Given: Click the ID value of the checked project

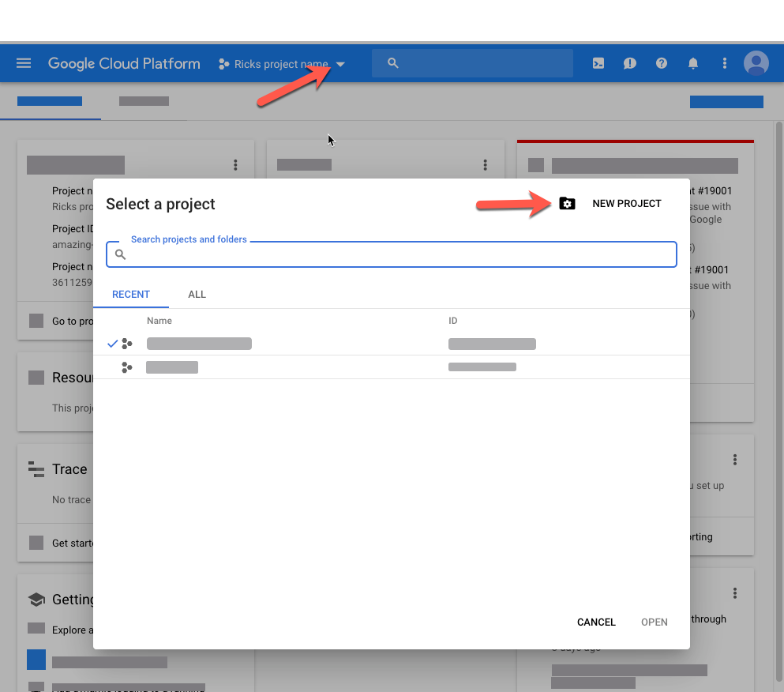Looking at the screenshot, I should pyautogui.click(x=492, y=344).
